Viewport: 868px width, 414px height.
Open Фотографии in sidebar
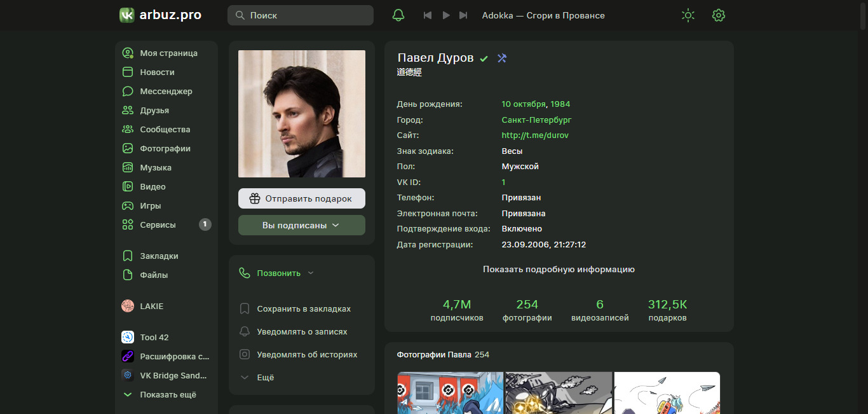coord(166,149)
